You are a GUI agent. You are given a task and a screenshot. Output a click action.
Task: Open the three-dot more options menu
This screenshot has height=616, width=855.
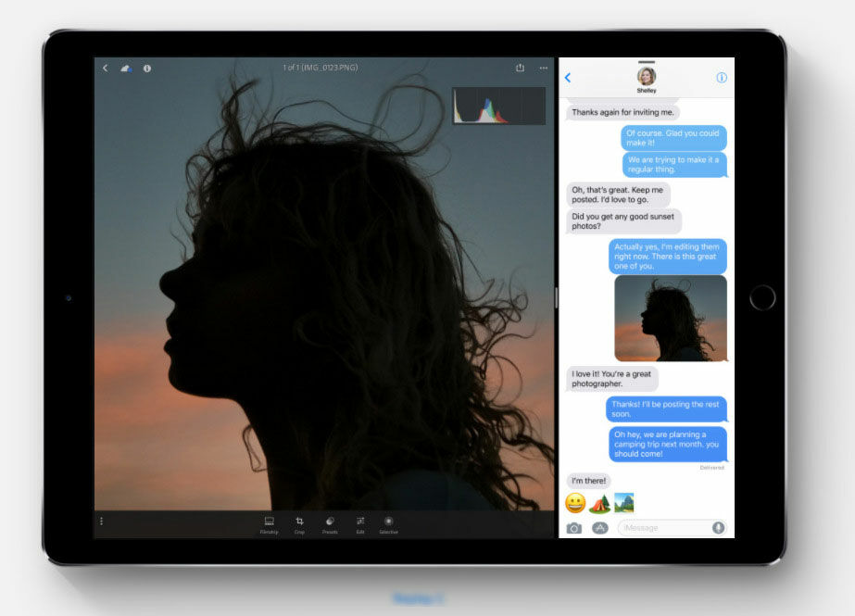544,69
